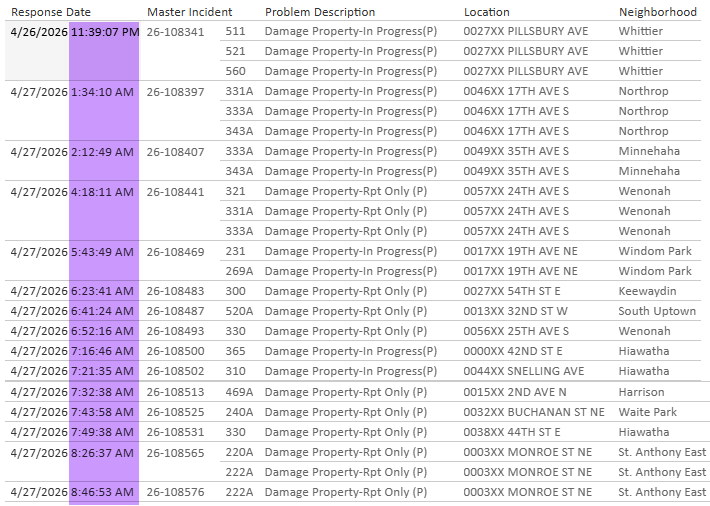Select the 2:12:49 AM time cell
The image size is (710, 506).
pyautogui.click(x=102, y=152)
